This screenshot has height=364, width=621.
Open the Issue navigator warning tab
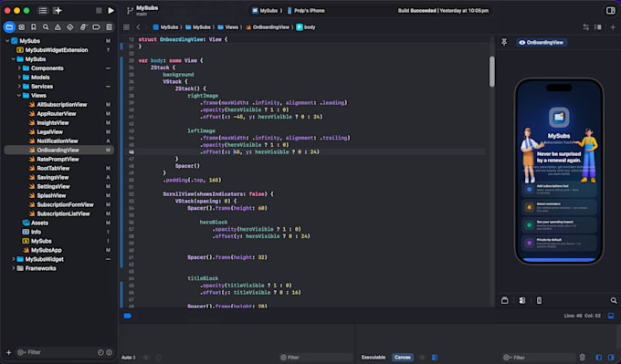click(x=58, y=26)
